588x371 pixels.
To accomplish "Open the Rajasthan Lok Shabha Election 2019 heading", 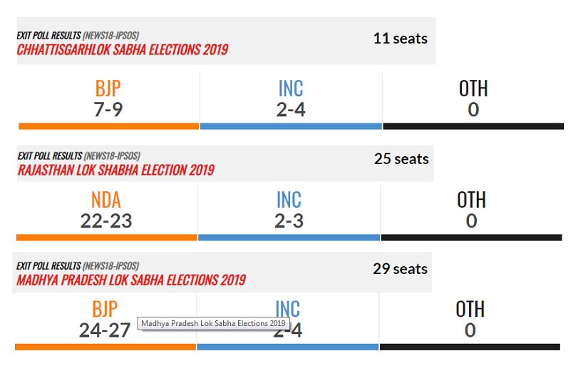I will coord(115,171).
